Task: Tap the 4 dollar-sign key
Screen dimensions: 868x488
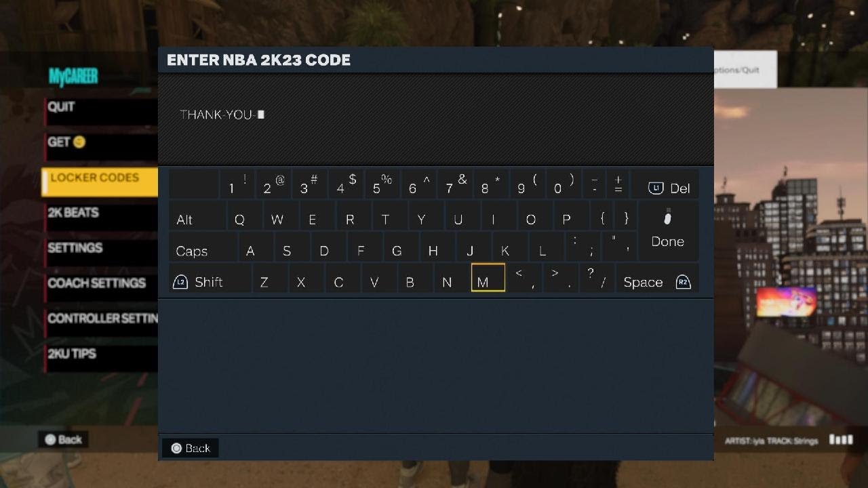Action: [x=347, y=184]
